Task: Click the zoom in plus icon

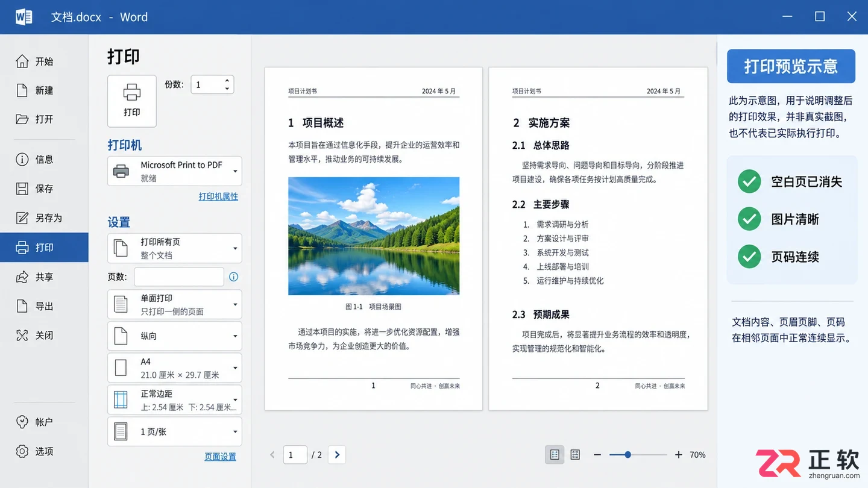Action: 679,455
